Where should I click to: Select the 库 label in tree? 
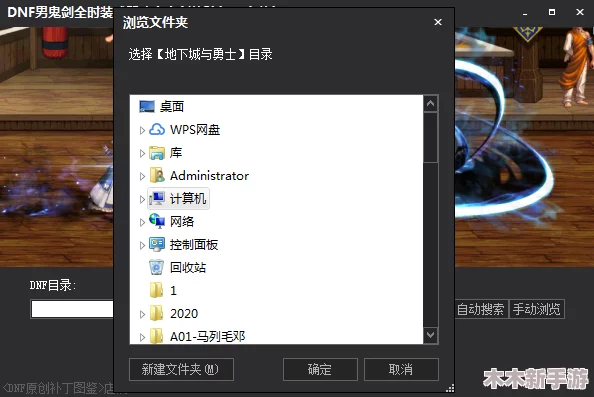tap(176, 153)
